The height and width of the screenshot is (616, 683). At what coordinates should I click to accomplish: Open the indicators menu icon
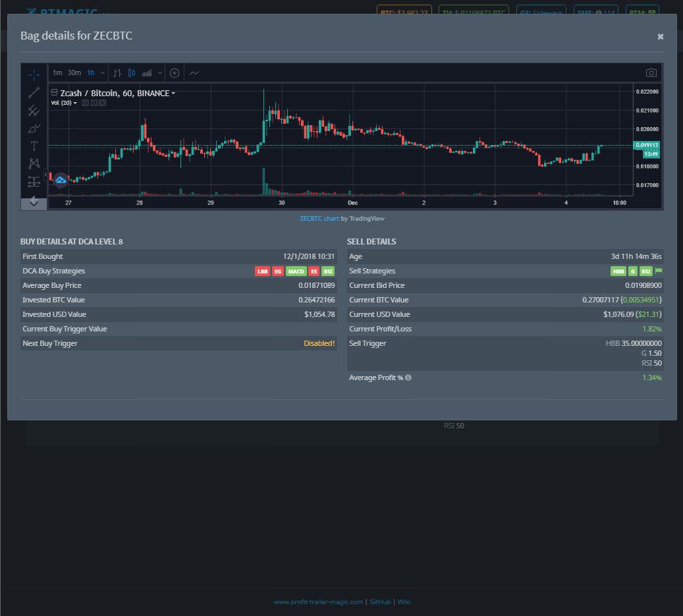tap(194, 72)
